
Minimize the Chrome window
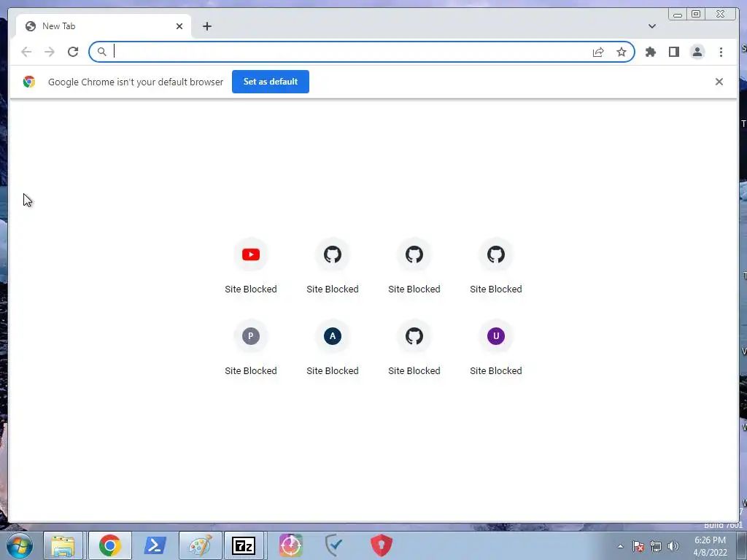coord(678,15)
